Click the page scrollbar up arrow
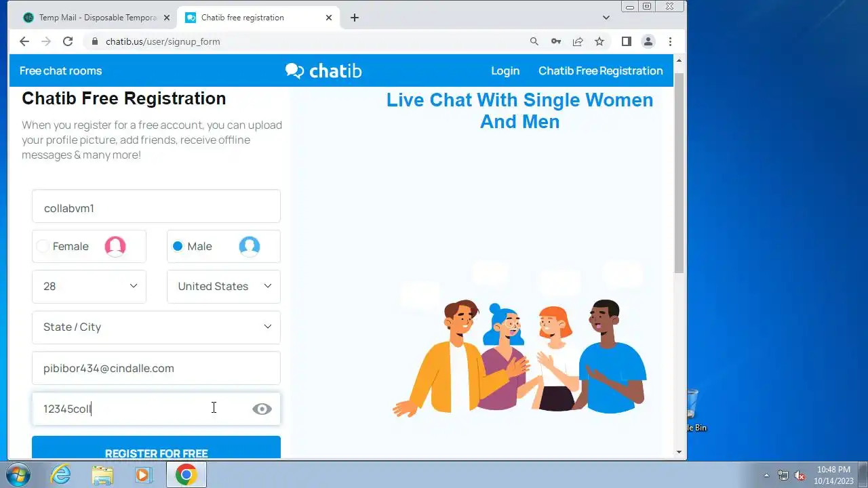Screen dimensions: 868x488 679,61
